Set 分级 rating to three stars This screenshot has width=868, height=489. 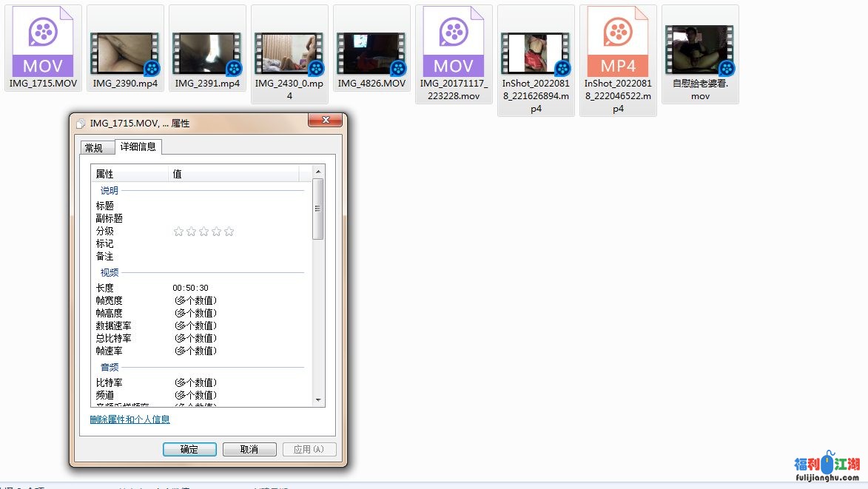[203, 232]
